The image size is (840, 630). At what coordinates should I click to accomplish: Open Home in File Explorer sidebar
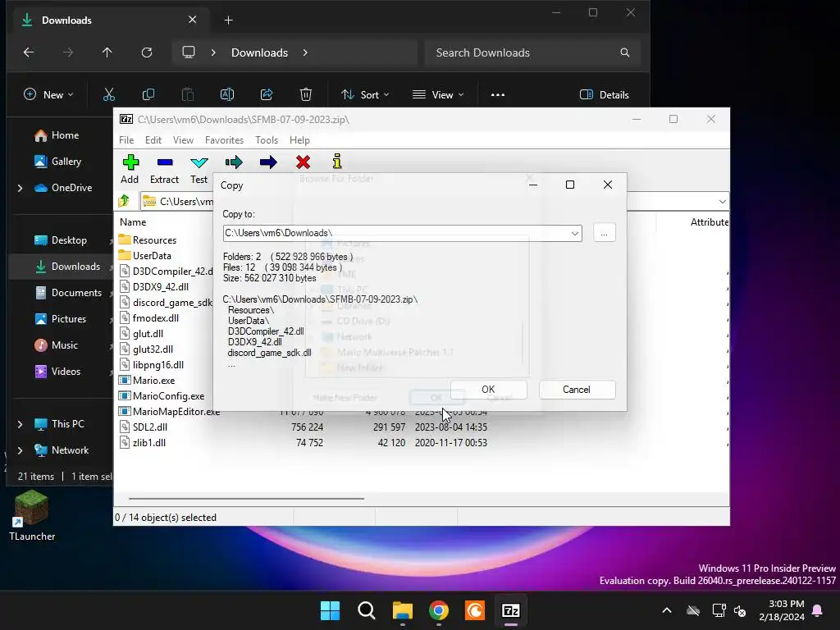pos(57,135)
